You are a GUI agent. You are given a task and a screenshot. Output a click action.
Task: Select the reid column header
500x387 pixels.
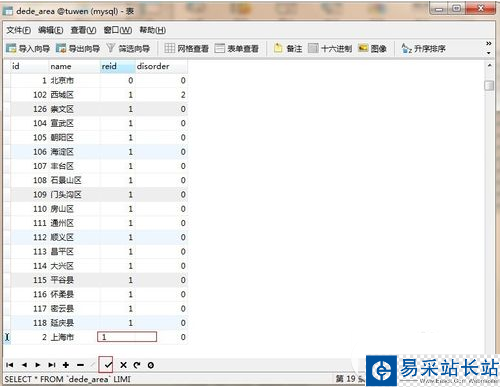(x=117, y=66)
